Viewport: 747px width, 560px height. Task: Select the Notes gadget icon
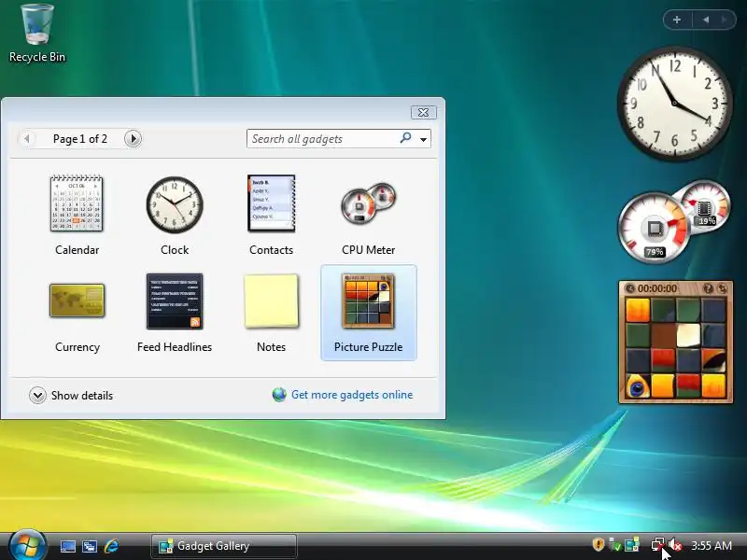point(271,301)
